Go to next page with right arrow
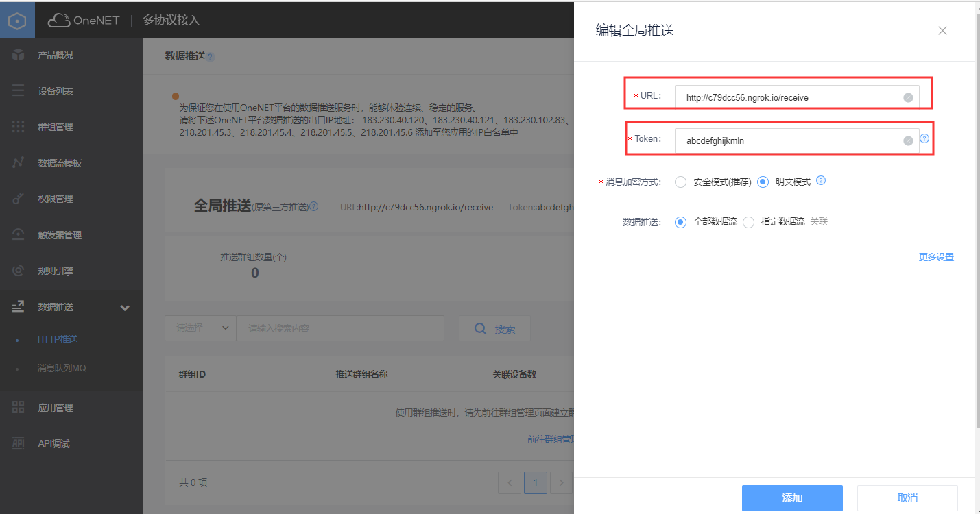980x514 pixels. pos(561,482)
